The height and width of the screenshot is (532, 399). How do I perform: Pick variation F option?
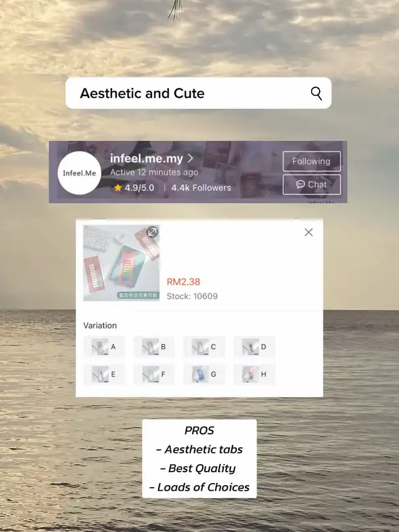[154, 374]
